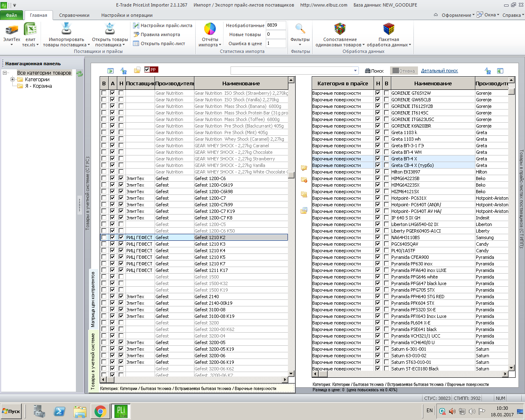This screenshot has height=420, width=525.
Task: Open the quick access toolbar dropdown arrow
Action: pyautogui.click(x=15, y=5)
